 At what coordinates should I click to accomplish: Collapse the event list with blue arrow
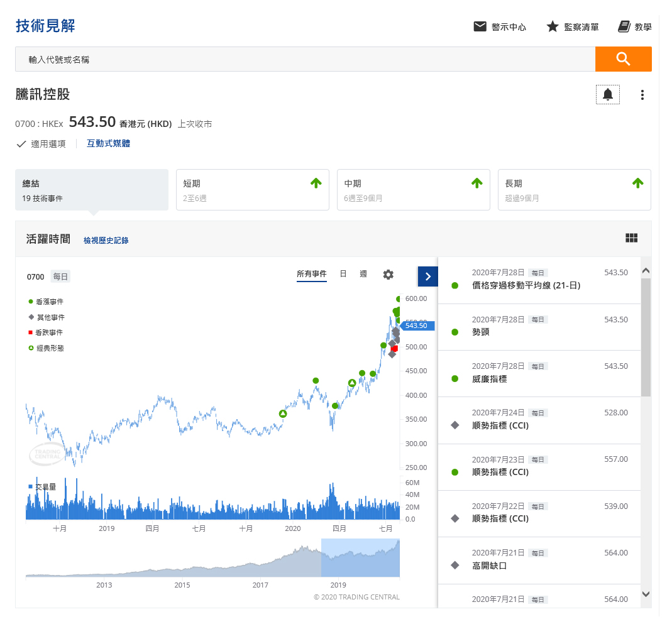coord(427,276)
